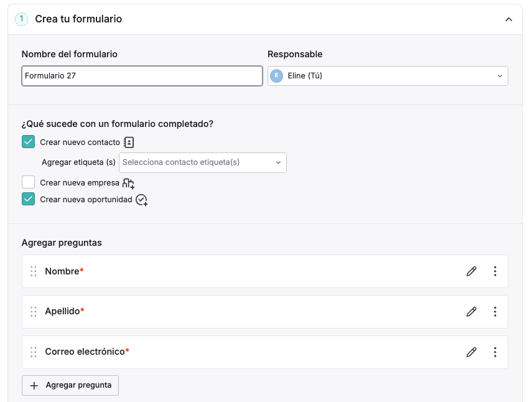Uncheck Crear nuevo contacto checkbox

point(28,142)
